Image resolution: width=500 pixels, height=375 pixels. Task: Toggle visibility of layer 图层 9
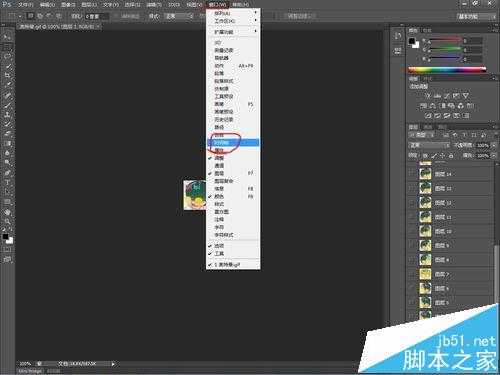412,245
